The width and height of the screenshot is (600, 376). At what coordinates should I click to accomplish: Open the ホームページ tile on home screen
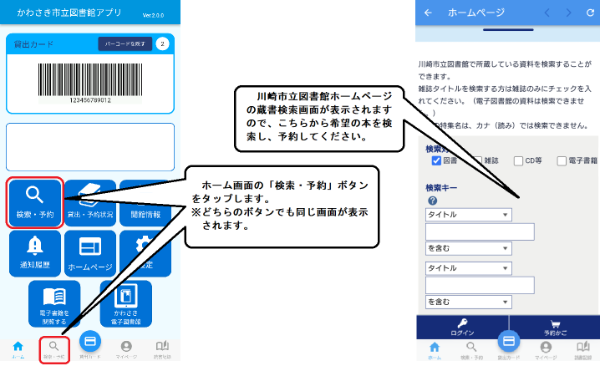pyautogui.click(x=90, y=253)
